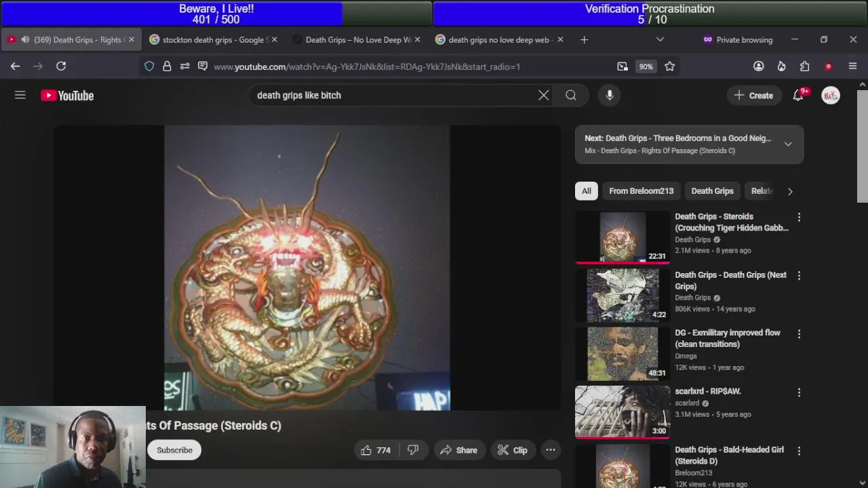
Task: Open Firefox account icon in toolbar
Action: [x=759, y=66]
